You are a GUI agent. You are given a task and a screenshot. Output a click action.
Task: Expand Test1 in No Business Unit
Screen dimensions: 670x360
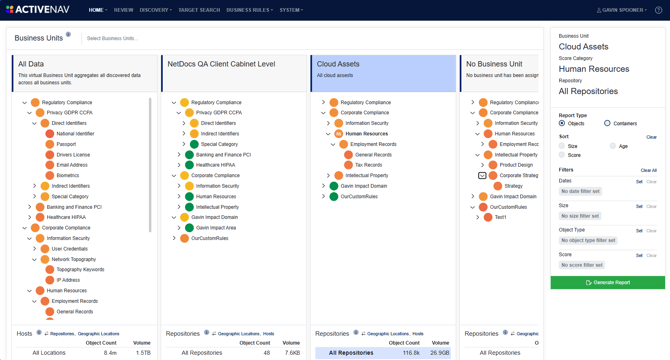478,217
